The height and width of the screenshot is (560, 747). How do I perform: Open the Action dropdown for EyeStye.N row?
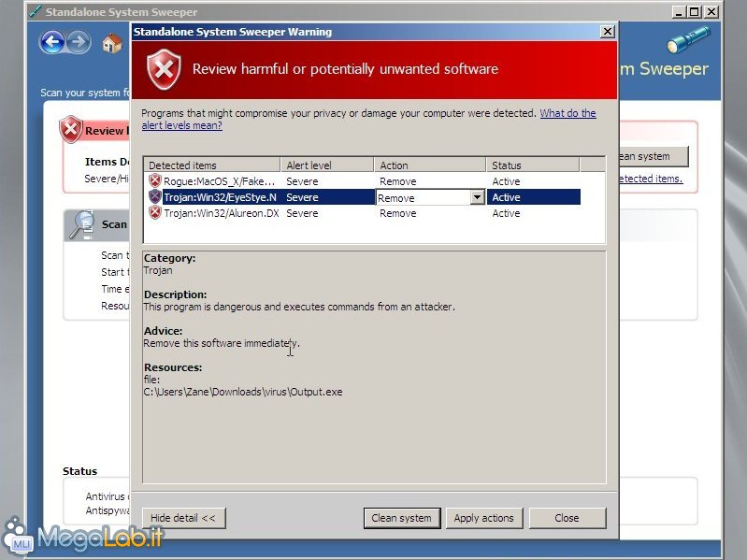pos(477,197)
